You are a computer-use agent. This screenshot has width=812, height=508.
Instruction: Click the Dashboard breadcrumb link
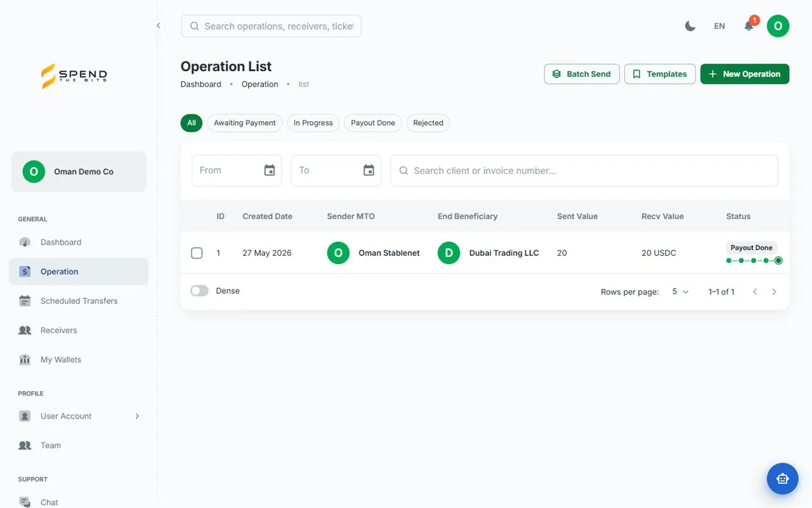(201, 84)
